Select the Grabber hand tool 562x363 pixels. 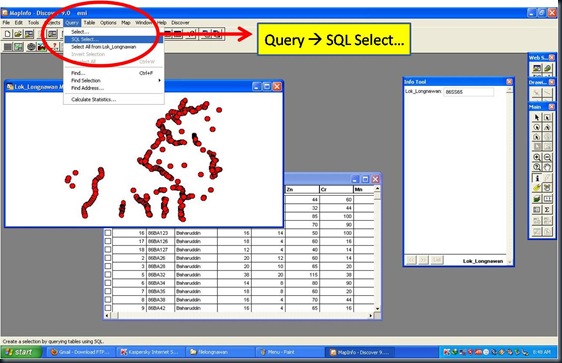(x=547, y=167)
